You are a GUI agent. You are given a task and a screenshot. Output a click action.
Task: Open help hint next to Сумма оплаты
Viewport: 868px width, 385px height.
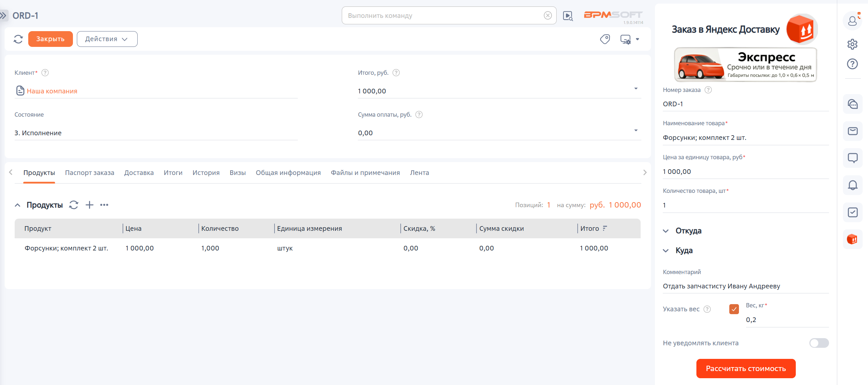click(419, 114)
